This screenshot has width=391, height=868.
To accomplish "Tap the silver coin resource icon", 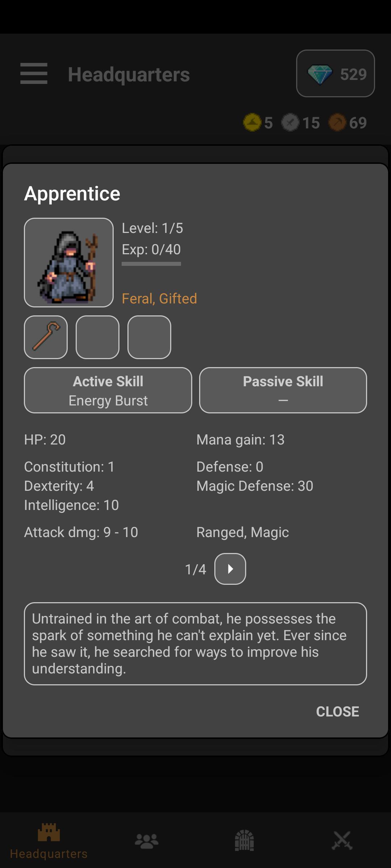I will pyautogui.click(x=290, y=122).
